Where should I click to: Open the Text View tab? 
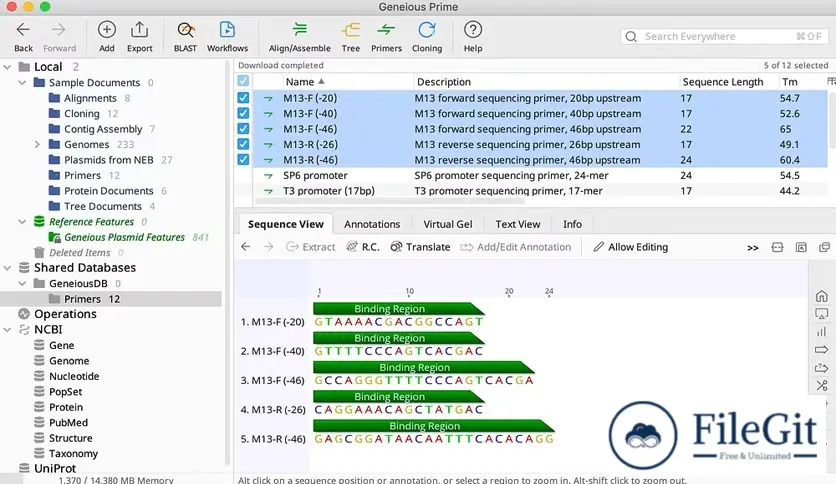518,224
